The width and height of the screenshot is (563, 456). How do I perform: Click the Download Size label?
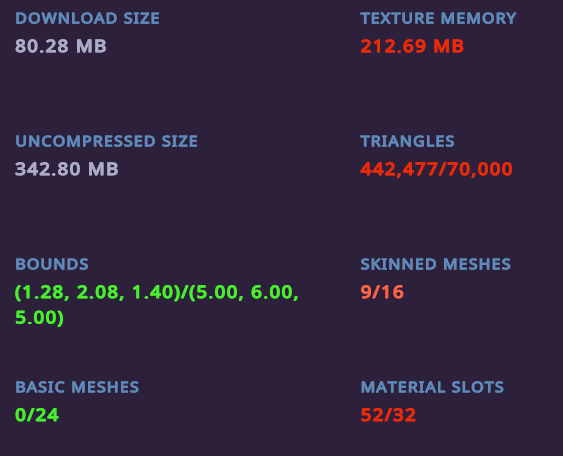click(87, 18)
